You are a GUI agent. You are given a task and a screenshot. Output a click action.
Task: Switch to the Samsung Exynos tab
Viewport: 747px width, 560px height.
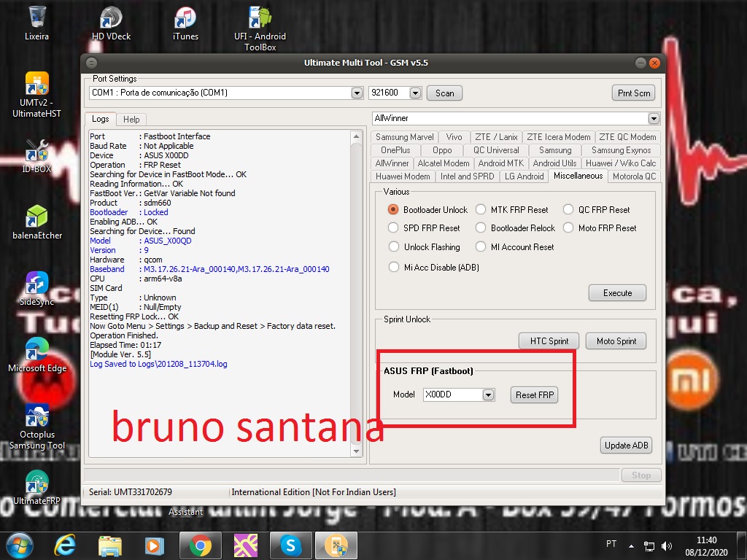pyautogui.click(x=621, y=150)
